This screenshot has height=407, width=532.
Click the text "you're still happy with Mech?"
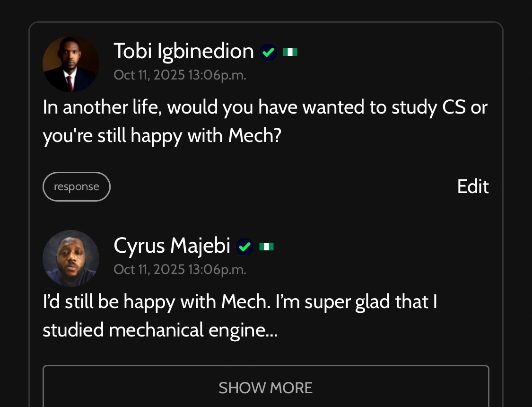pyautogui.click(x=162, y=136)
